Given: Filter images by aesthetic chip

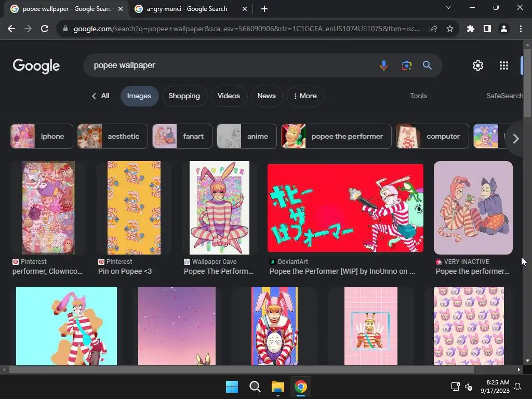Looking at the screenshot, I should pyautogui.click(x=113, y=137).
